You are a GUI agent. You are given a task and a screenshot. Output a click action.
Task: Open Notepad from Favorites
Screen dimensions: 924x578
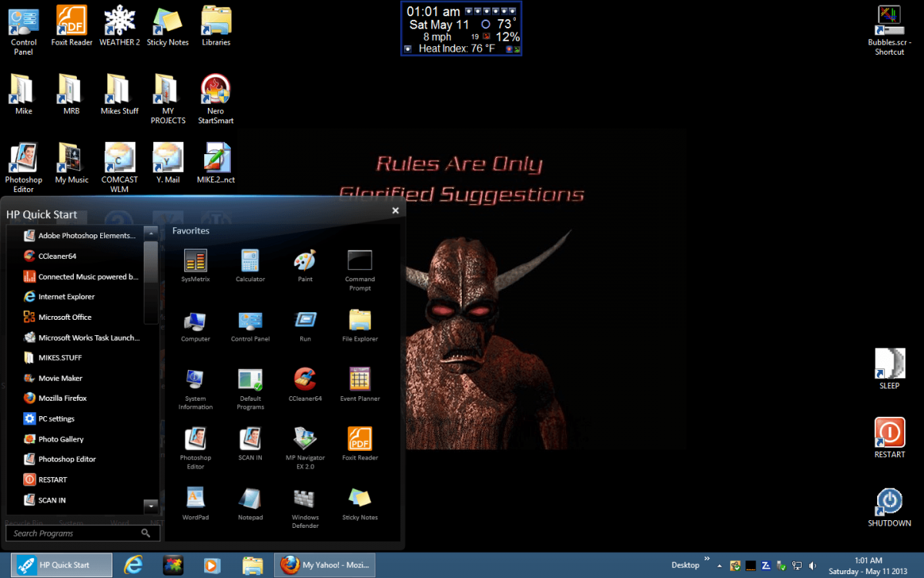(x=250, y=504)
